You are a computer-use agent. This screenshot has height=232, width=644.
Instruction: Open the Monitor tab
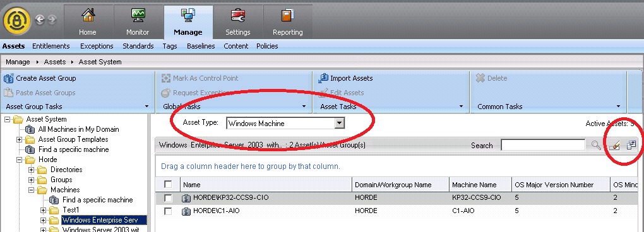[x=138, y=22]
